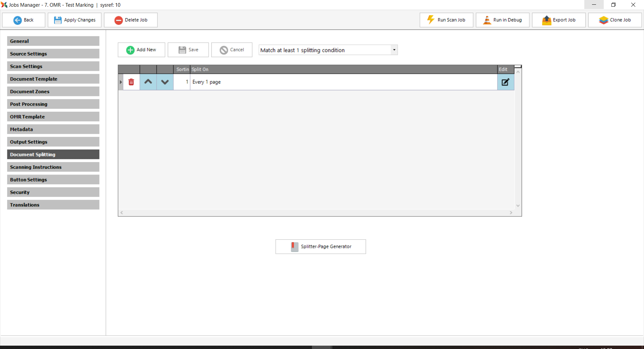Clone this job
This screenshot has width=644, height=349.
[614, 20]
